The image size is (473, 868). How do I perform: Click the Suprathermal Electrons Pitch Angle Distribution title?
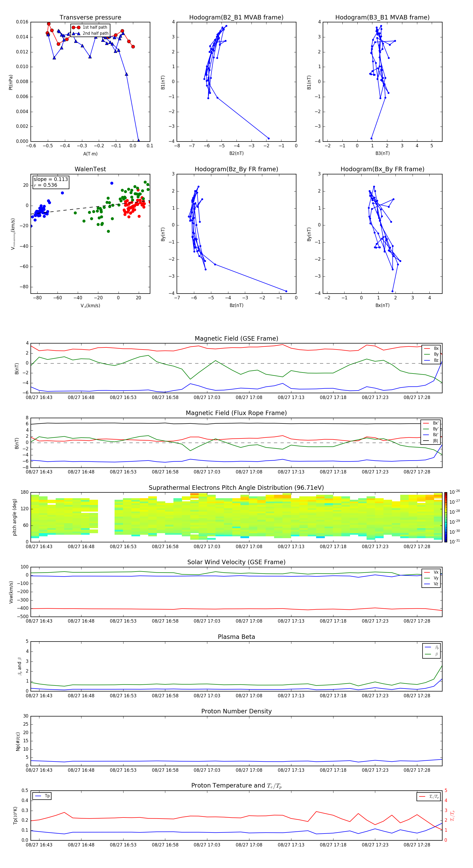236,488
